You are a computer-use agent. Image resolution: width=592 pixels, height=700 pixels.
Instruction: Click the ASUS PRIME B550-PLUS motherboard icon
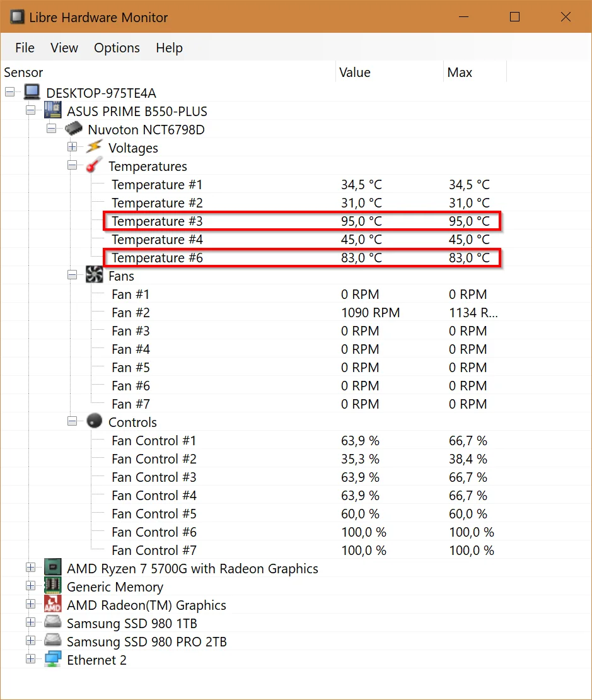click(x=53, y=110)
